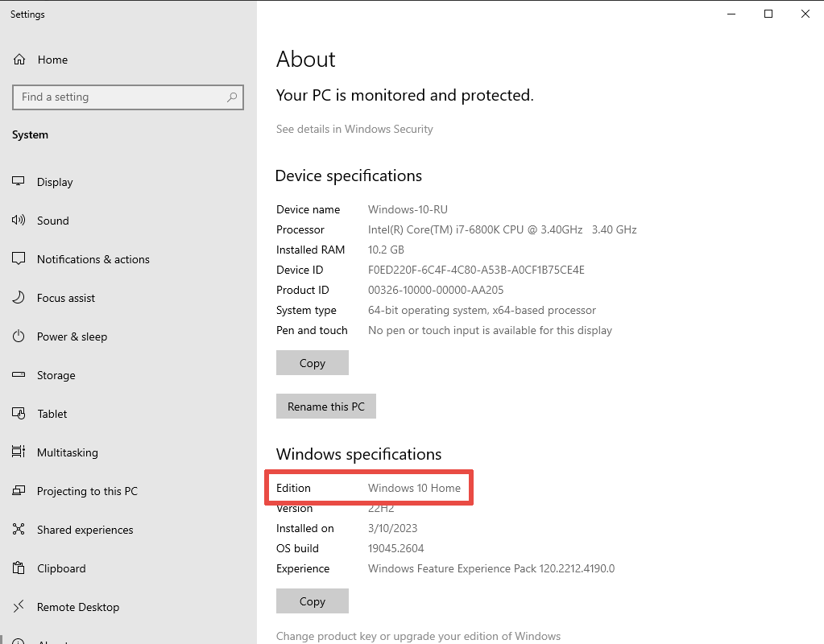Click Product ID 00326-10000-00000-AA205
This screenshot has width=824, height=644.
(x=436, y=290)
